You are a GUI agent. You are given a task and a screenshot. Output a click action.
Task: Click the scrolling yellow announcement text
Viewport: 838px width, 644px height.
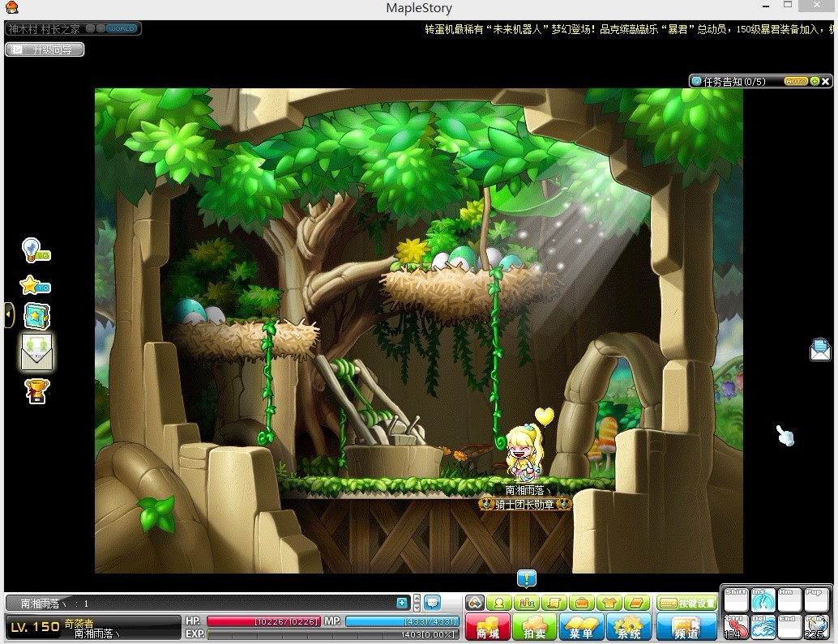point(629,29)
